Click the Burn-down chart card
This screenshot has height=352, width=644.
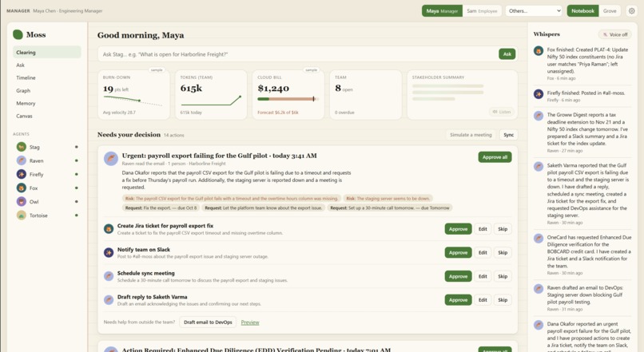pos(133,95)
